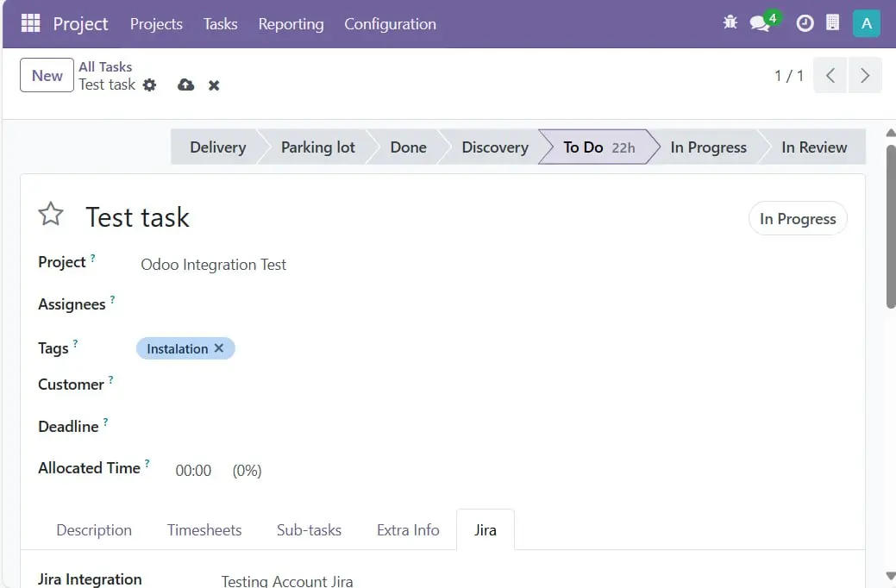This screenshot has height=588, width=896.
Task: Open the Reporting menu
Action: (291, 24)
